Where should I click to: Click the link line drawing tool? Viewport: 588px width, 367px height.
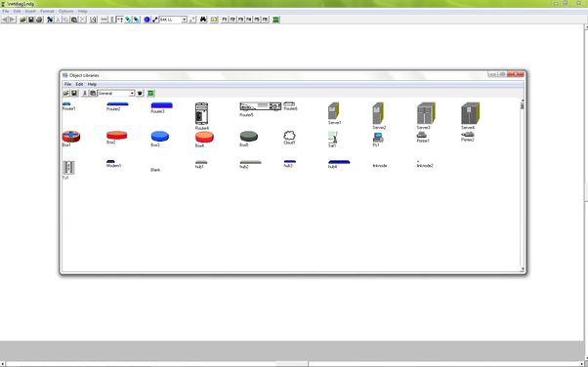155,20
